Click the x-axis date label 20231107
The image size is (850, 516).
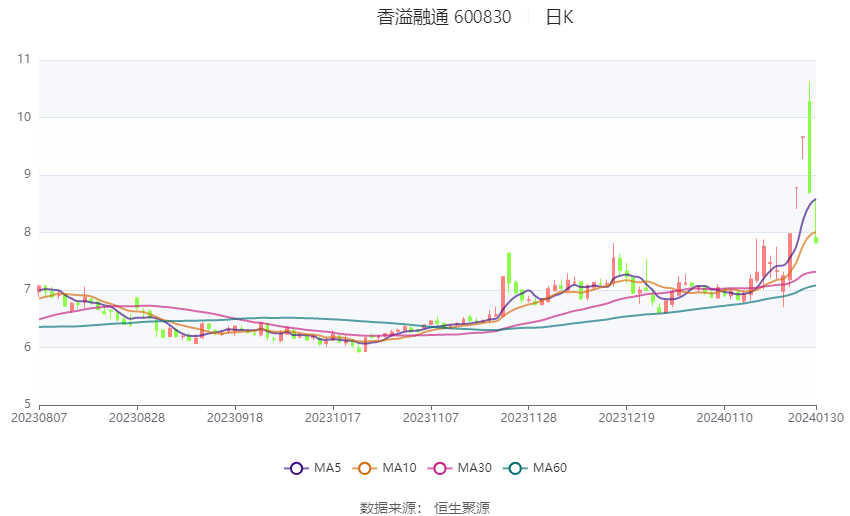(x=431, y=418)
